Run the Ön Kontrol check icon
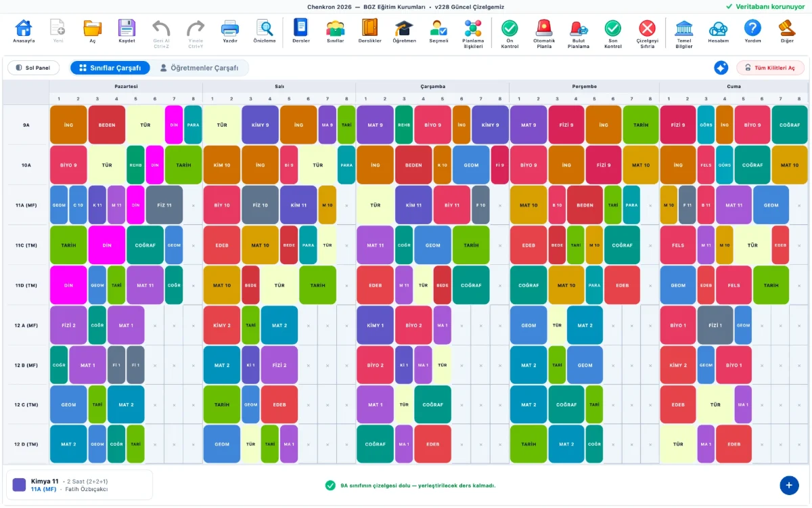 tap(510, 28)
